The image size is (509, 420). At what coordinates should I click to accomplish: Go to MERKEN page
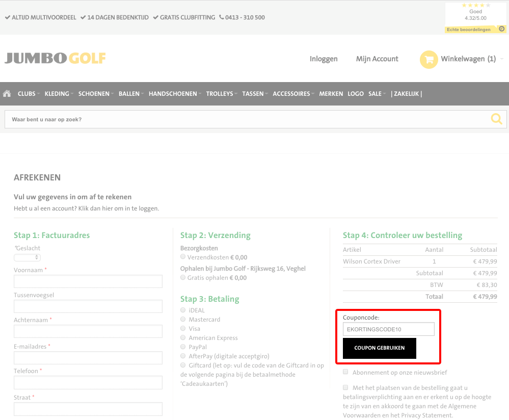point(331,94)
